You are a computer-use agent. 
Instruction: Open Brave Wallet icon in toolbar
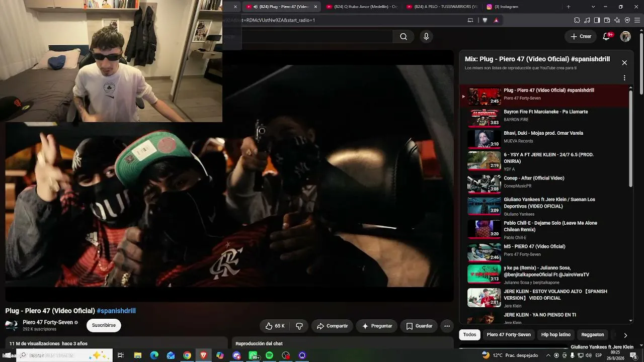point(607,20)
